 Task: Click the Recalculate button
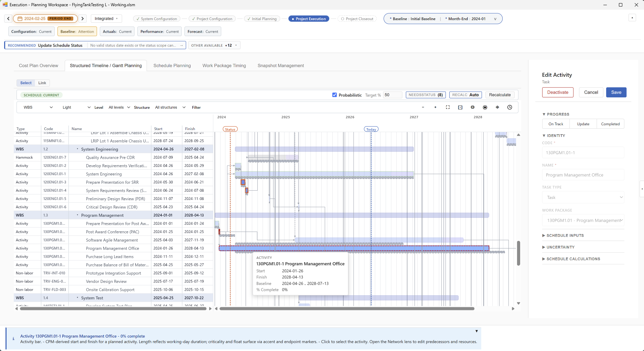500,95
